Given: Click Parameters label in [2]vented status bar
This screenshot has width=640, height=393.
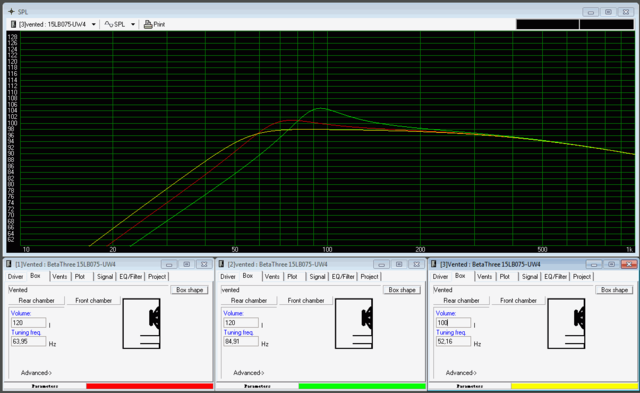Looking at the screenshot, I should pyautogui.click(x=257, y=386).
